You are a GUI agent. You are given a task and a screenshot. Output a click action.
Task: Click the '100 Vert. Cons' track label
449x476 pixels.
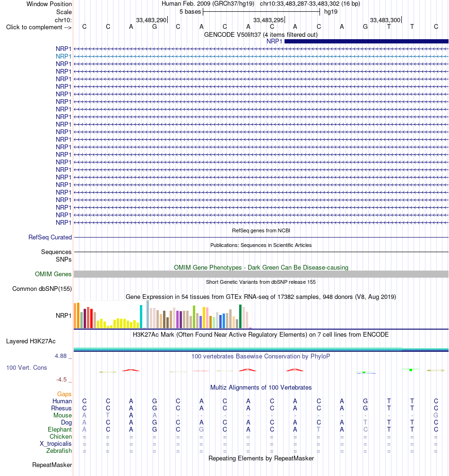[x=27, y=367]
